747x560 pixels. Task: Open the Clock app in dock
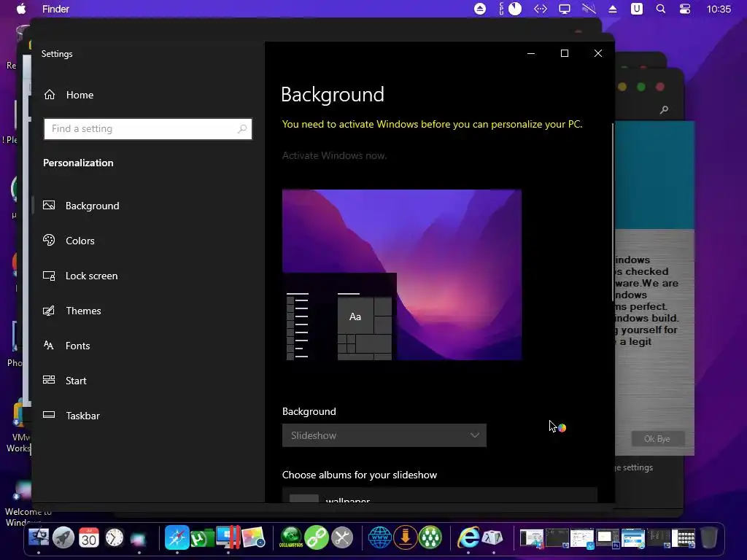[x=114, y=537]
